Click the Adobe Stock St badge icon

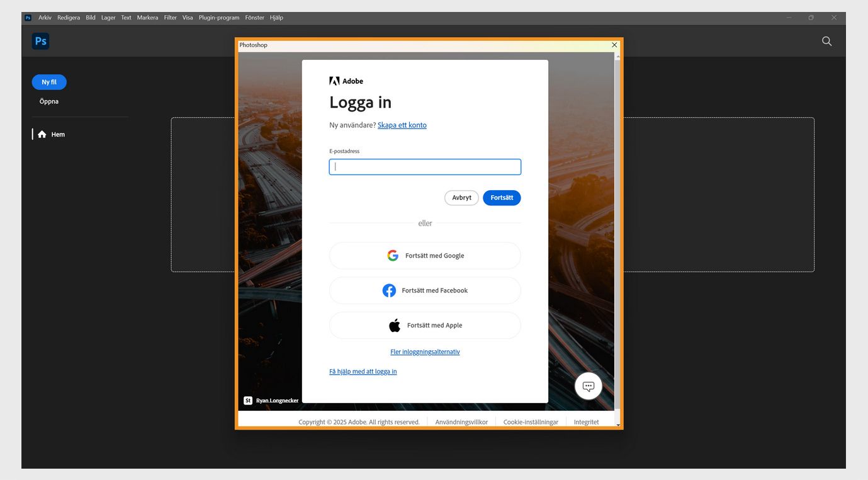tap(248, 401)
